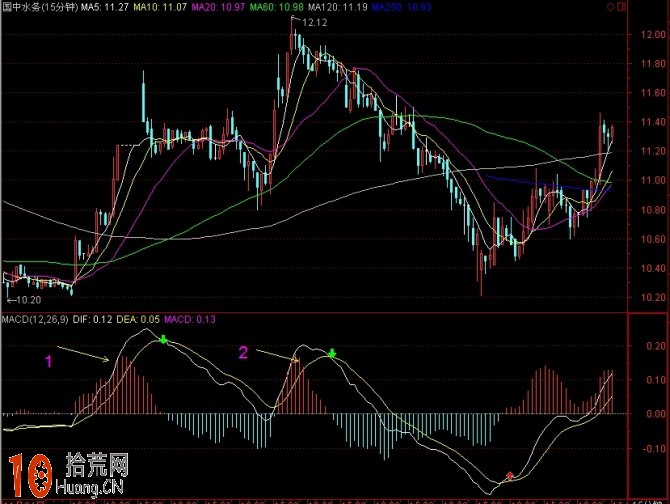The width and height of the screenshot is (670, 504).
Task: Open MACD(12,26,9) indicator parameters label
Action: pyautogui.click(x=35, y=319)
